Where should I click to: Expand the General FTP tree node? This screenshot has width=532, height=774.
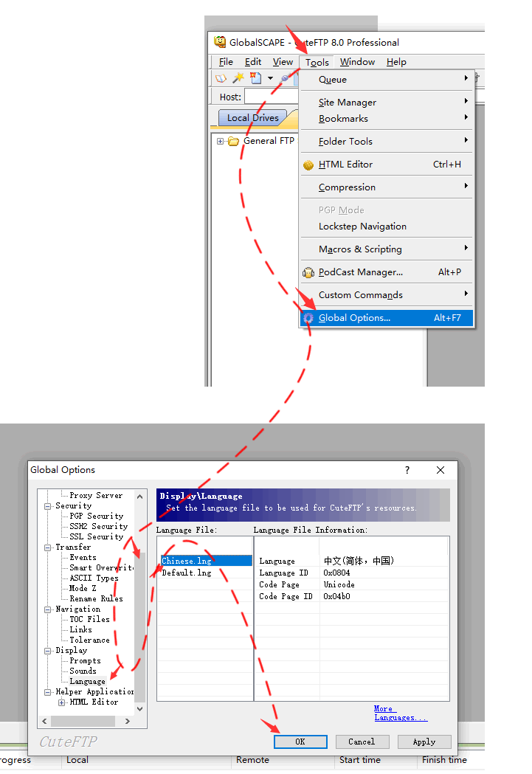(221, 141)
